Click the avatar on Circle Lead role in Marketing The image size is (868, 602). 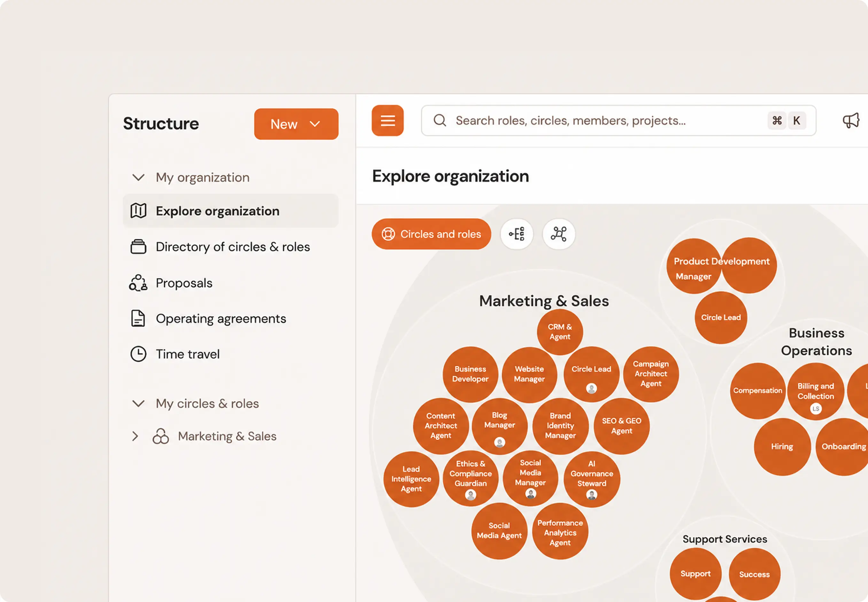click(x=592, y=388)
